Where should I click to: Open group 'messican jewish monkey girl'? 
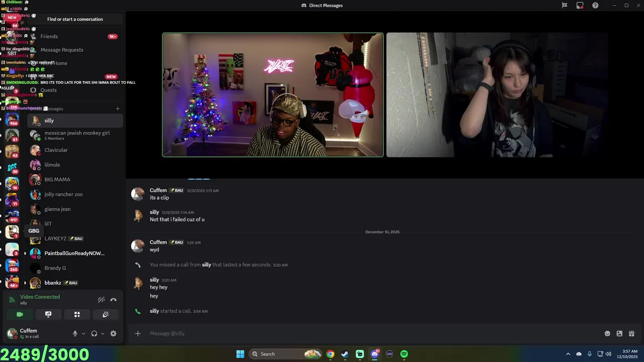(x=74, y=135)
